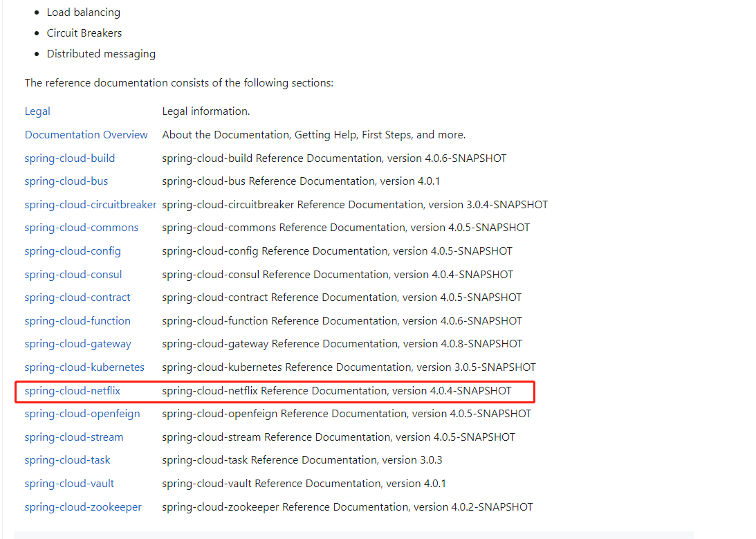Open the spring-cloud-function link
The height and width of the screenshot is (539, 756).
pos(77,321)
